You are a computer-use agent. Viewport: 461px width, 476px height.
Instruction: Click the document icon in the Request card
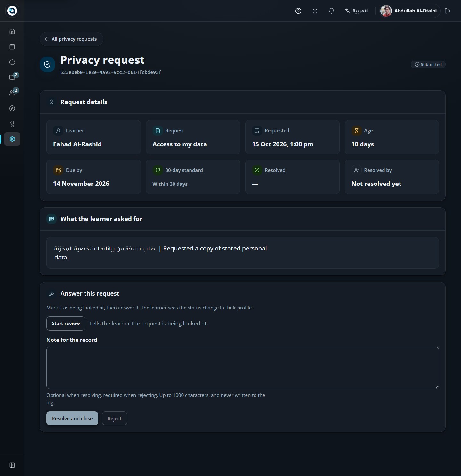click(158, 131)
